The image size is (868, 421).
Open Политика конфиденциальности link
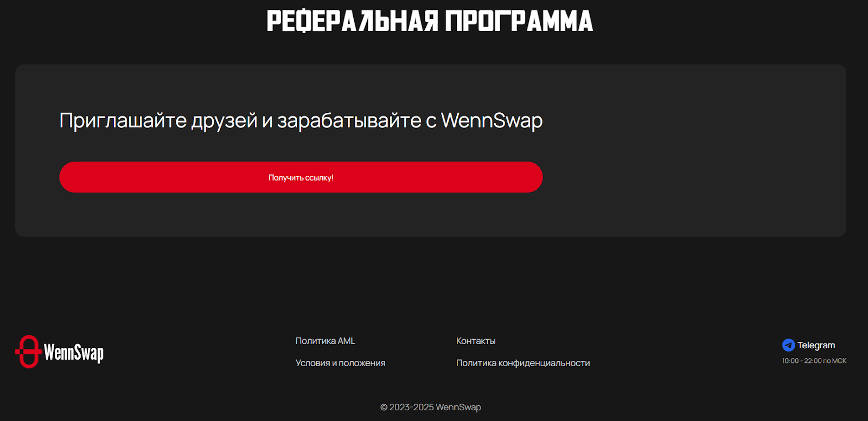click(x=523, y=363)
